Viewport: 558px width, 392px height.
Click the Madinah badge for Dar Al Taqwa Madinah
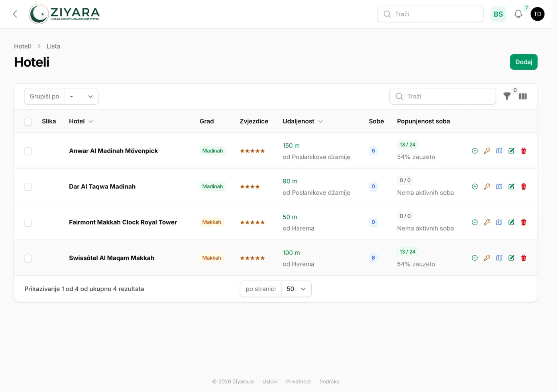pyautogui.click(x=212, y=186)
